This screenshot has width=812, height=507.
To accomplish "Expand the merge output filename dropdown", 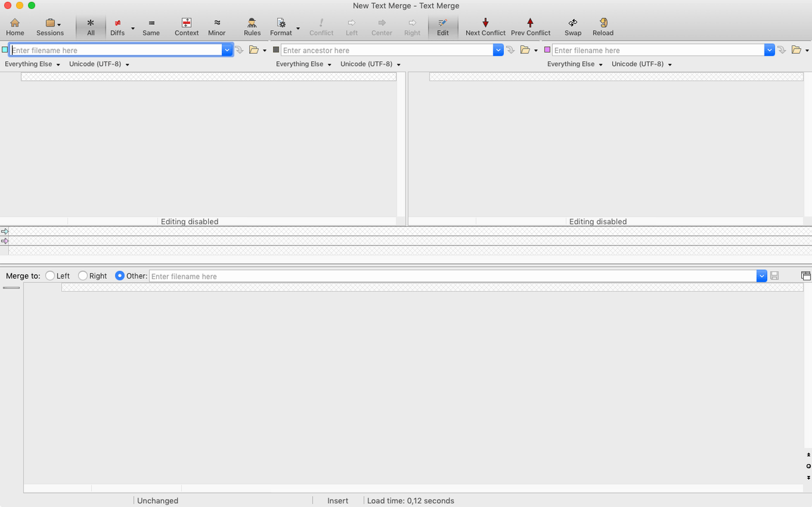I will click(761, 276).
